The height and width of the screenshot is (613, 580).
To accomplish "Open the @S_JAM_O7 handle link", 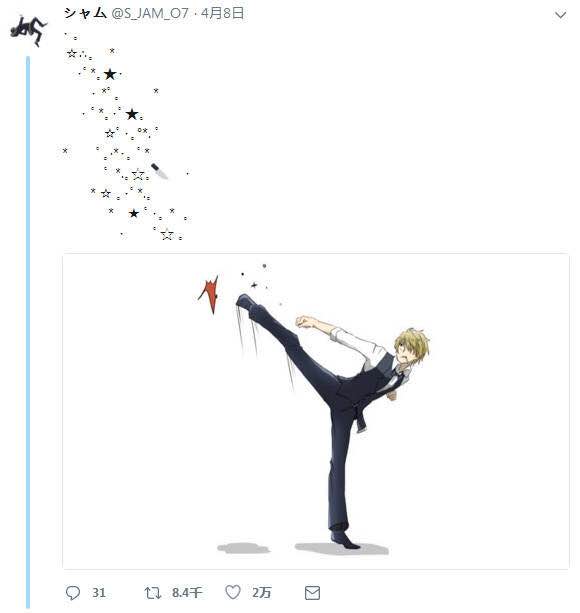I will pyautogui.click(x=150, y=13).
